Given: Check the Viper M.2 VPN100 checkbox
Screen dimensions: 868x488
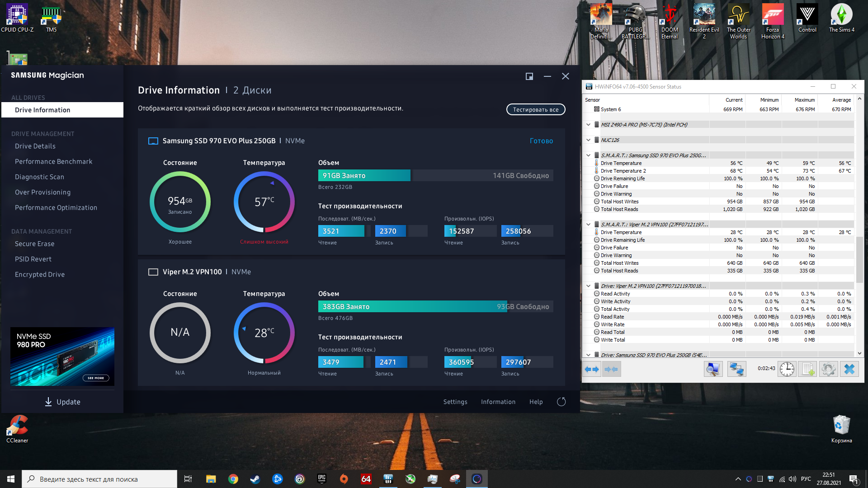Looking at the screenshot, I should pyautogui.click(x=153, y=272).
